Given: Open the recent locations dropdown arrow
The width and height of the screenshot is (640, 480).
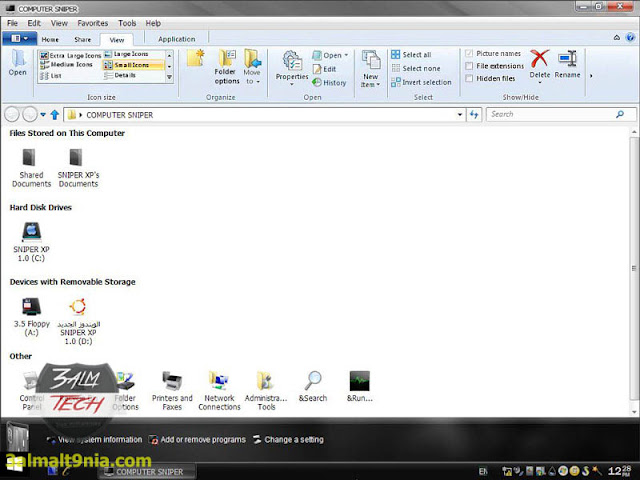Looking at the screenshot, I should (43, 115).
